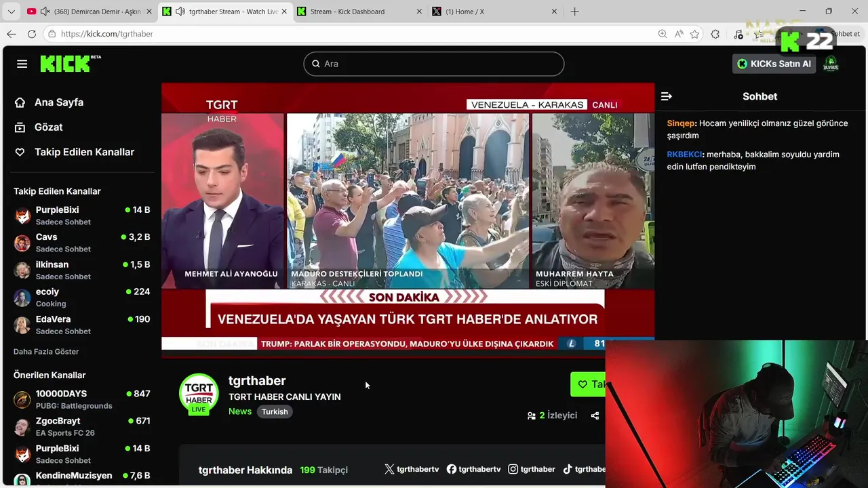Open KendineMuzisyen recommended channel
Viewport: 868px width, 488px height.
[x=82, y=478]
